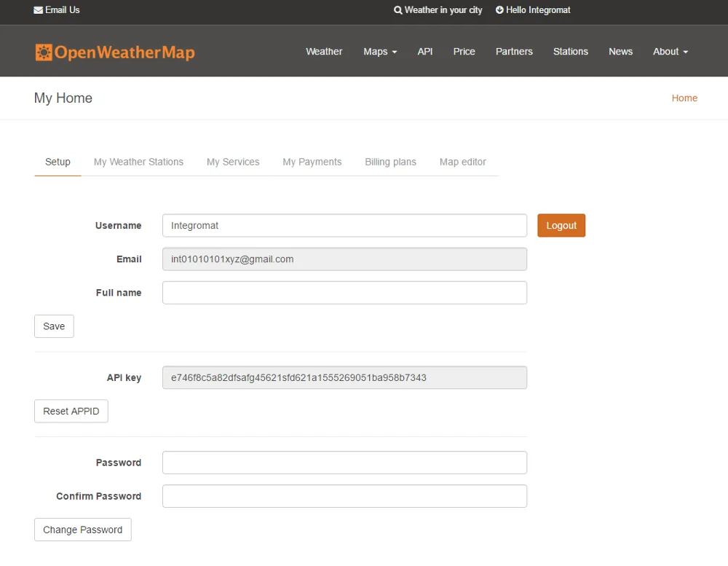This screenshot has width=728, height=566.
Task: Switch to the Map editor tab
Action: coord(463,162)
